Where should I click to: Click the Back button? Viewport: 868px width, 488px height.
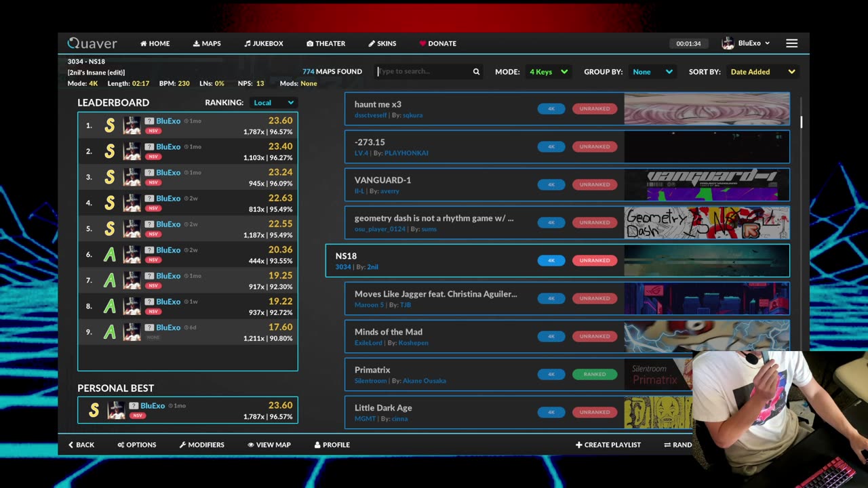click(81, 445)
